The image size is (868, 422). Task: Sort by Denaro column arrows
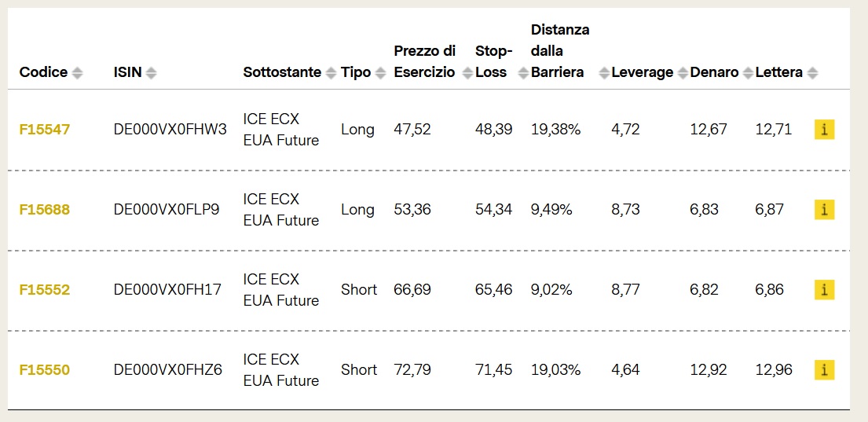[748, 72]
